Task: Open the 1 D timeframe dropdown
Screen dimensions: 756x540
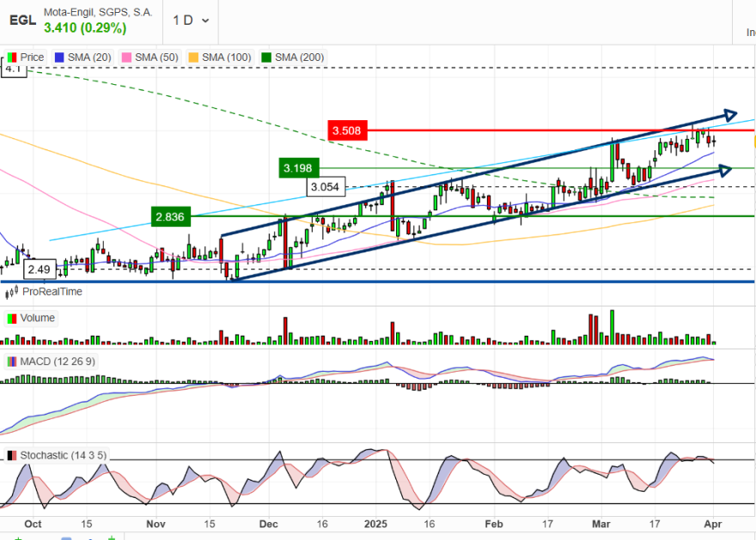Action: 191,21
